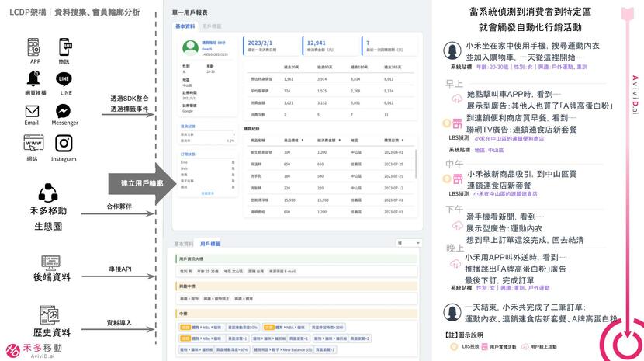Click the 後端資料 monitor icon

tap(49, 260)
